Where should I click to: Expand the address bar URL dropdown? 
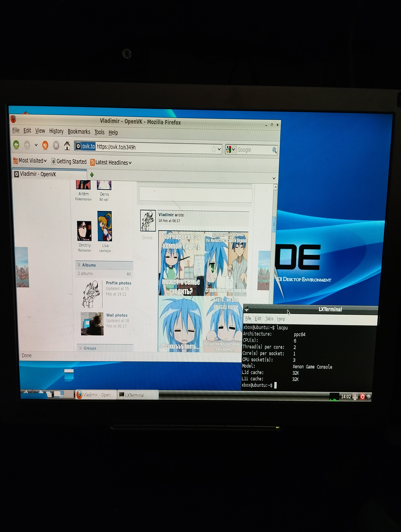[x=219, y=149]
